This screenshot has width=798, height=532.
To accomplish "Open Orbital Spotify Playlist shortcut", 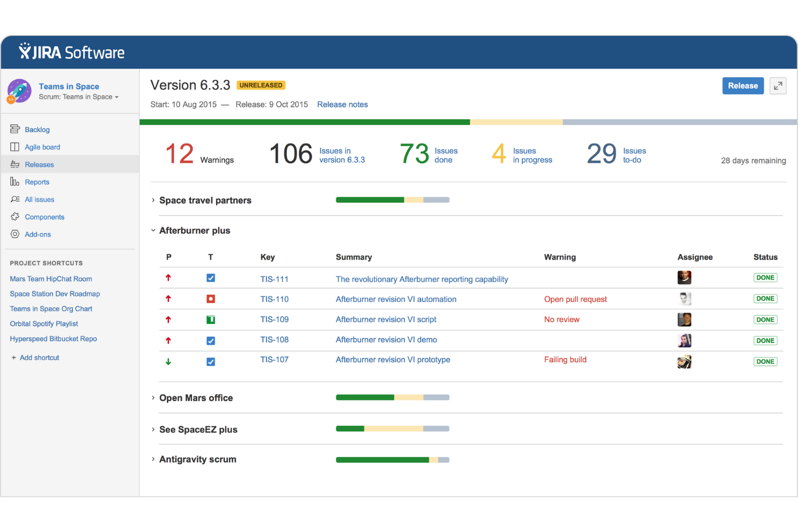I will point(44,323).
